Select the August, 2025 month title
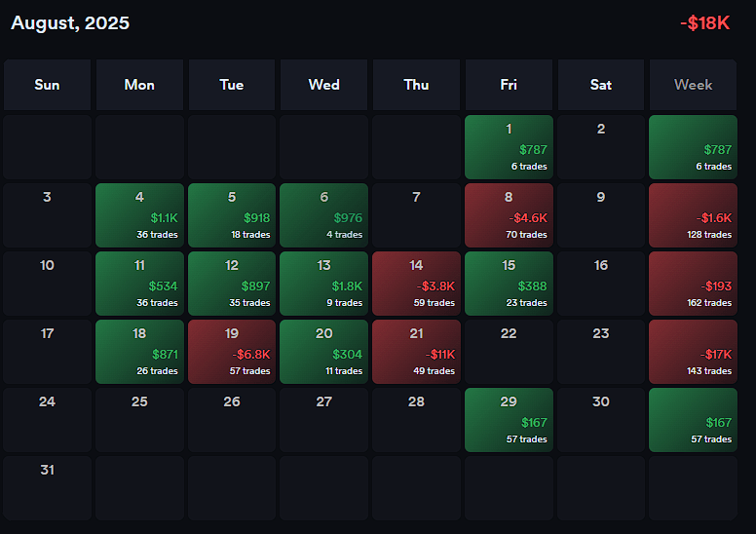The height and width of the screenshot is (534, 756). point(70,23)
